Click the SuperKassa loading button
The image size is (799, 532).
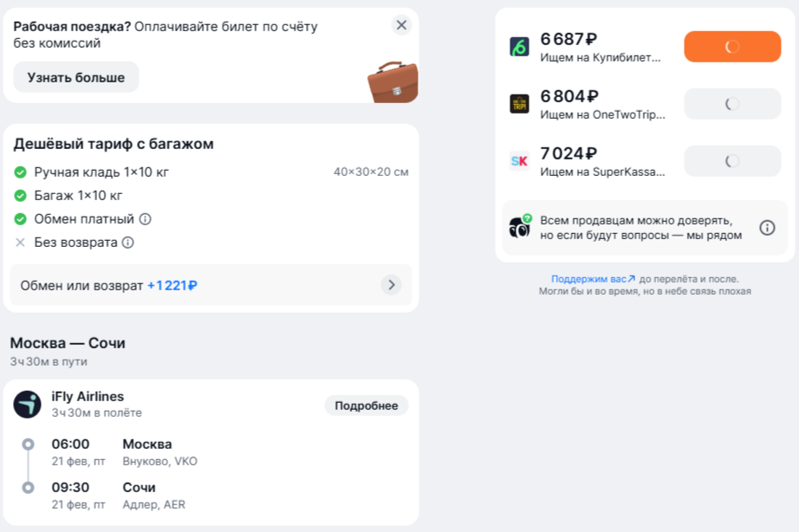732,161
